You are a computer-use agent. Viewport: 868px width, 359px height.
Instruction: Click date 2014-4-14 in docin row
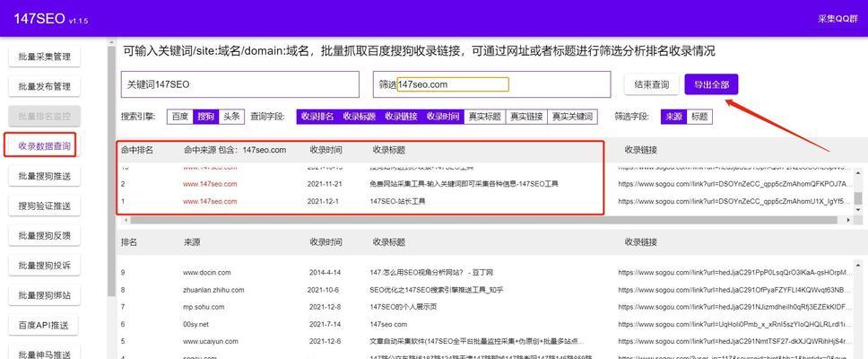pyautogui.click(x=325, y=273)
